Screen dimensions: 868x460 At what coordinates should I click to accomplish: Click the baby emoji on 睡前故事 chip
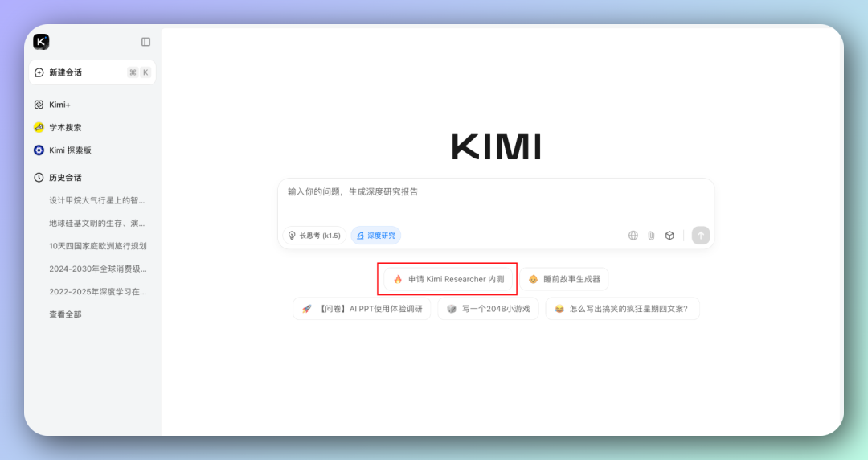click(533, 279)
